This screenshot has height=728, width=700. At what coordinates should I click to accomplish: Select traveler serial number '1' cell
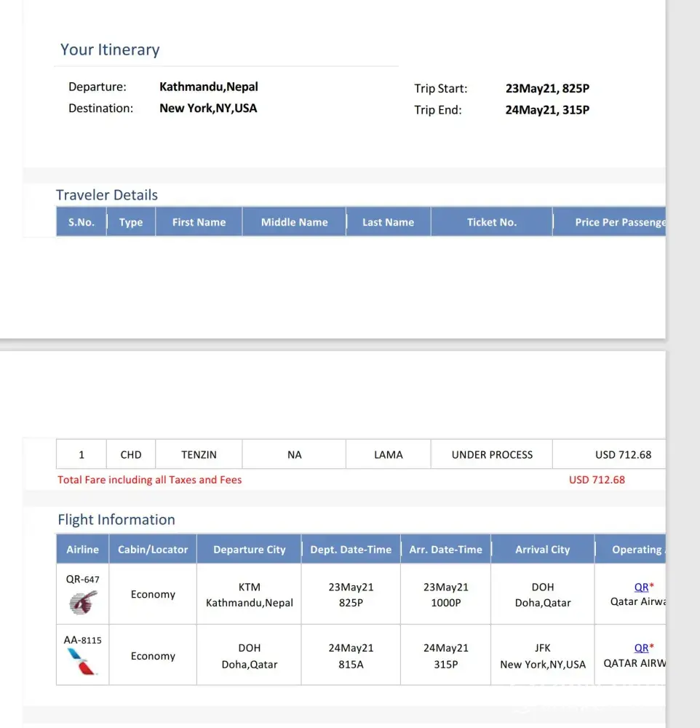[81, 454]
